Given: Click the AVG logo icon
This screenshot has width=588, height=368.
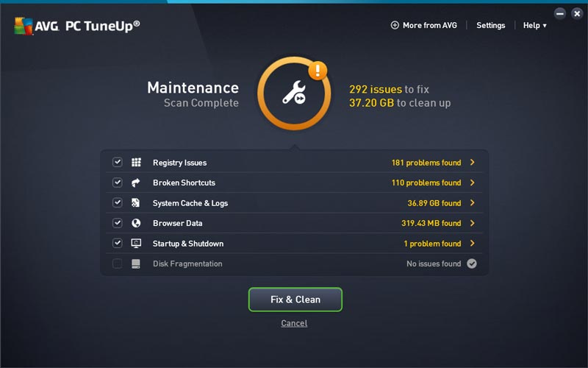Looking at the screenshot, I should (x=24, y=26).
